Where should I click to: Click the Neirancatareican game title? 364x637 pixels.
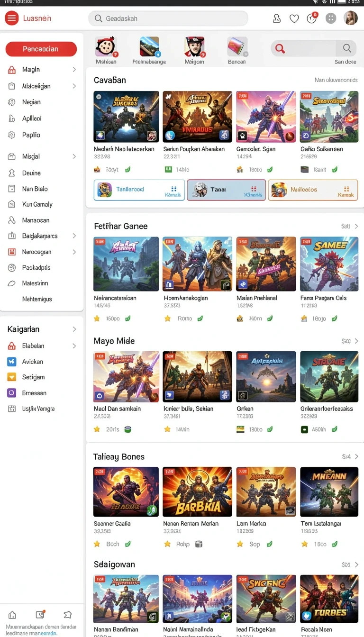[x=115, y=298]
